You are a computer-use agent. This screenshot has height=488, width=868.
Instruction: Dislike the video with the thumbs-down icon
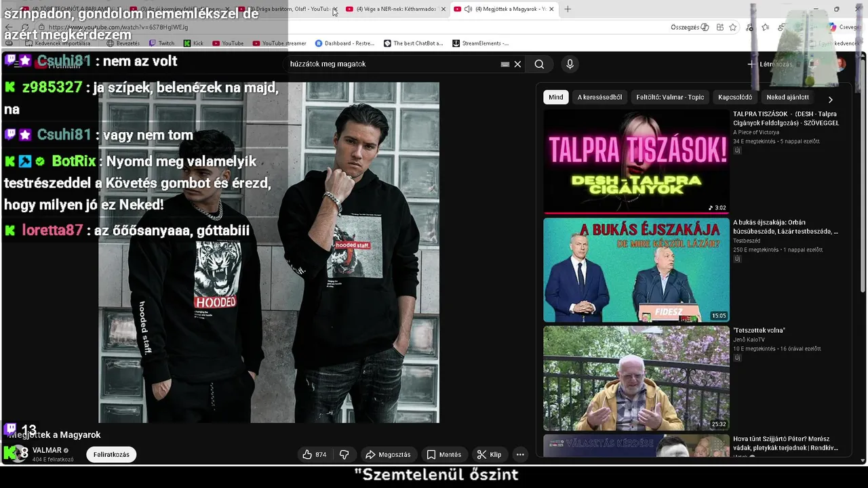(344, 454)
